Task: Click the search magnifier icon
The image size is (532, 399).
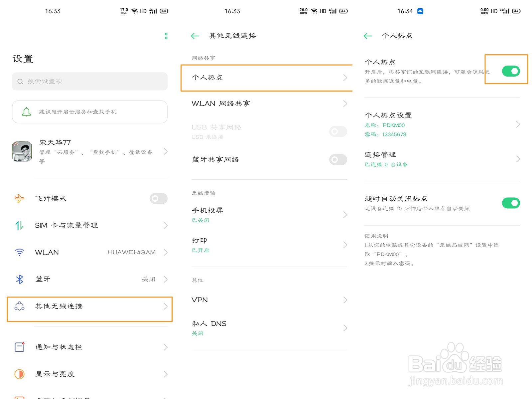Action: coord(20,81)
